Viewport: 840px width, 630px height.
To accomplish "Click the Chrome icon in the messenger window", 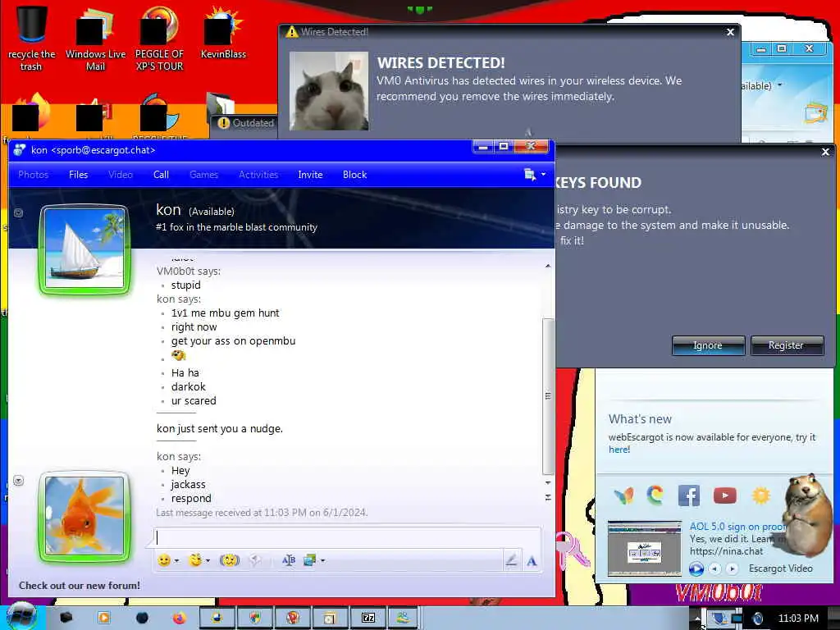I will (x=655, y=495).
